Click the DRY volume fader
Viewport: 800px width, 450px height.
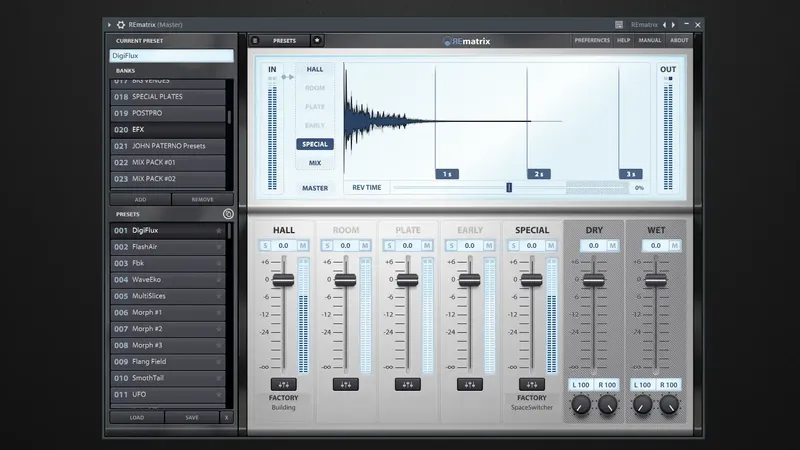(593, 280)
